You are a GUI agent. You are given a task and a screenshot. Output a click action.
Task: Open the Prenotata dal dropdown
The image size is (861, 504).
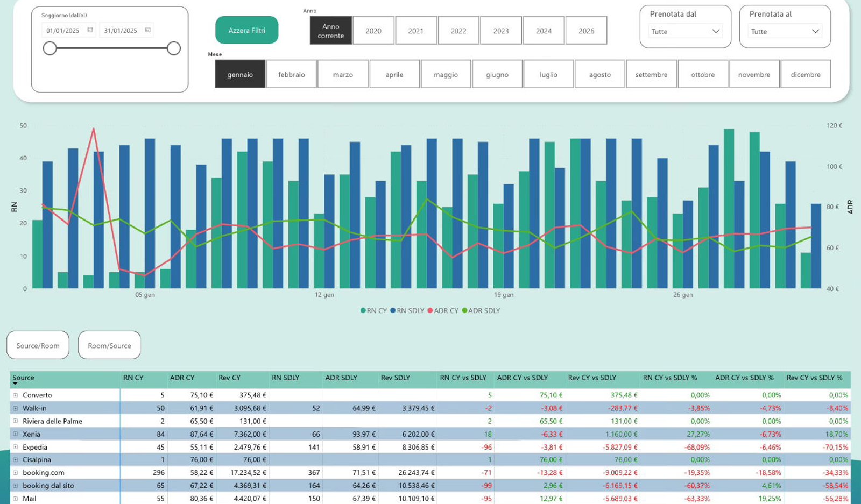click(686, 31)
